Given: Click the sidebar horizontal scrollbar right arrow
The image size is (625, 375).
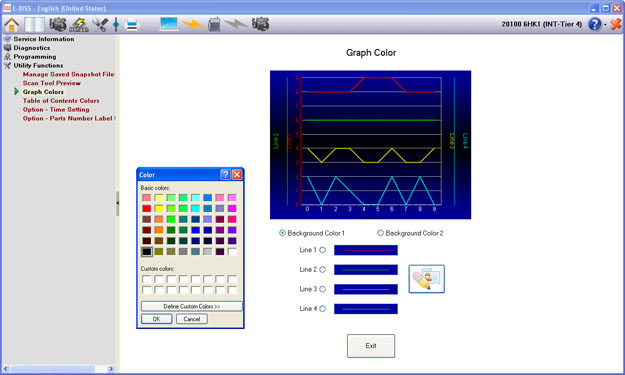Looking at the screenshot, I should 111,369.
